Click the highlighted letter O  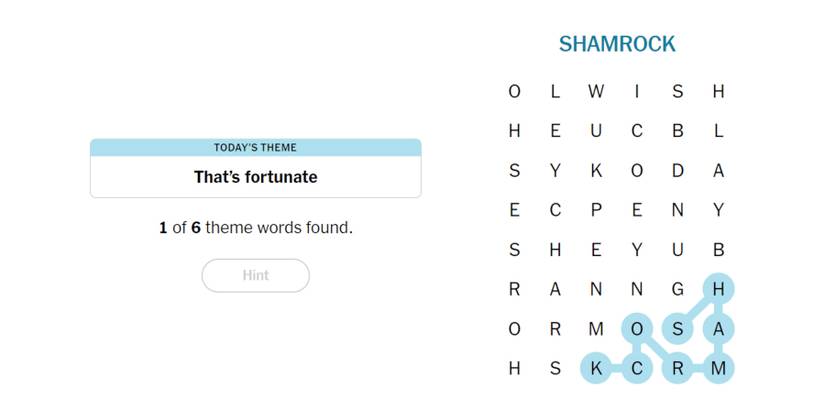(637, 329)
